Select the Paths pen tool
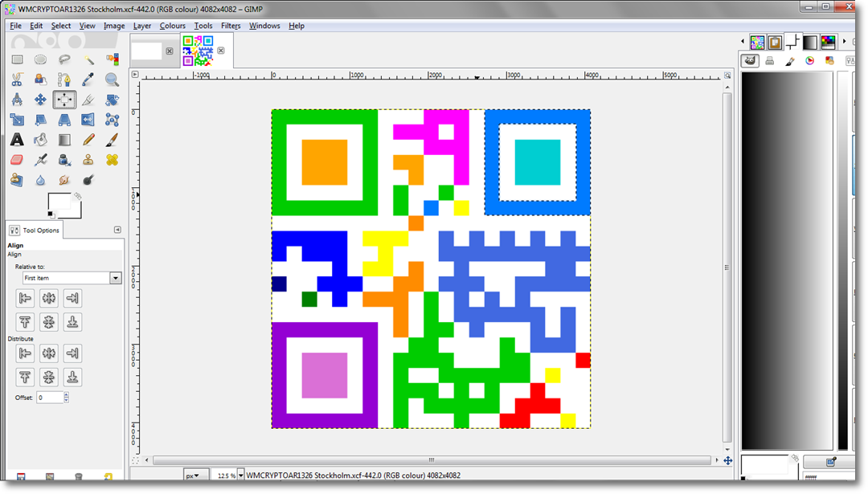Viewport: 868px width, 494px height. (64, 80)
